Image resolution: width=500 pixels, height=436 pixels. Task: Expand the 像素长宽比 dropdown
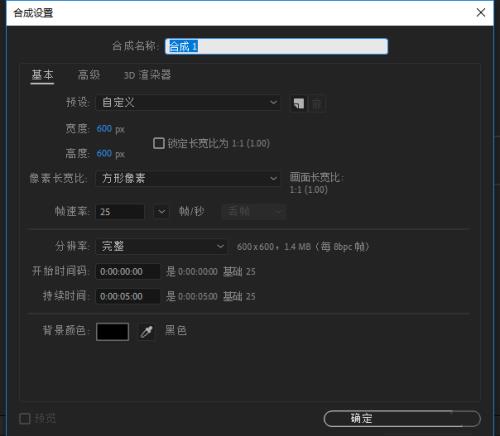188,178
